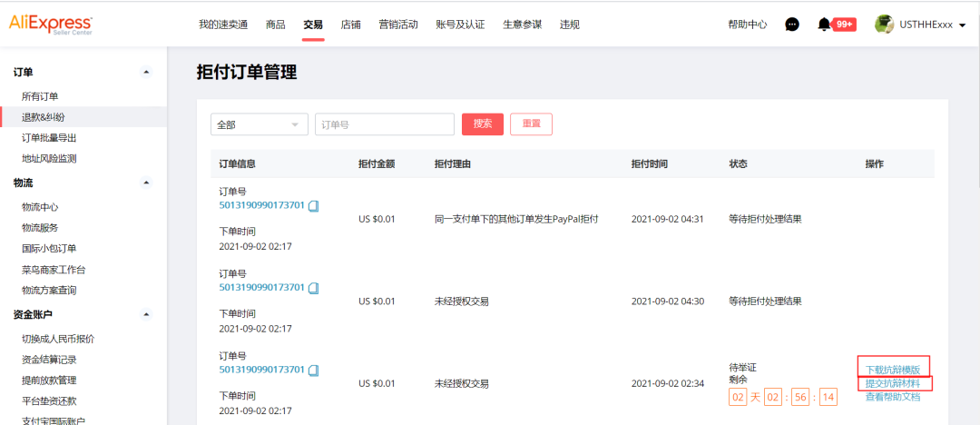Open the 帮助中心 link
980x425 pixels.
pyautogui.click(x=748, y=25)
